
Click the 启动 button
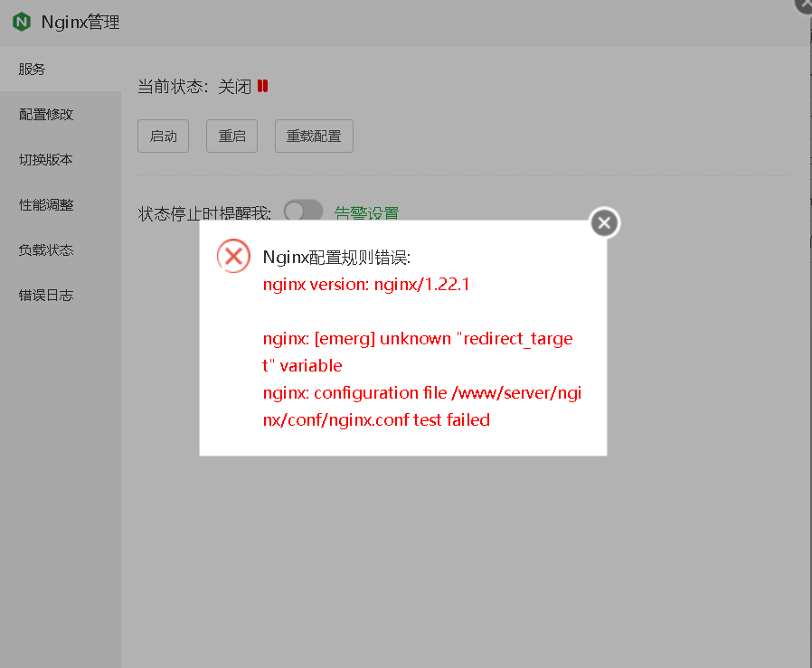pyautogui.click(x=163, y=136)
